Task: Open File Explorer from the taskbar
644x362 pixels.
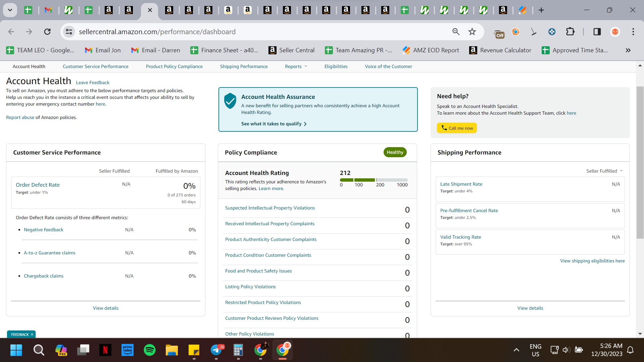Action: click(x=172, y=350)
